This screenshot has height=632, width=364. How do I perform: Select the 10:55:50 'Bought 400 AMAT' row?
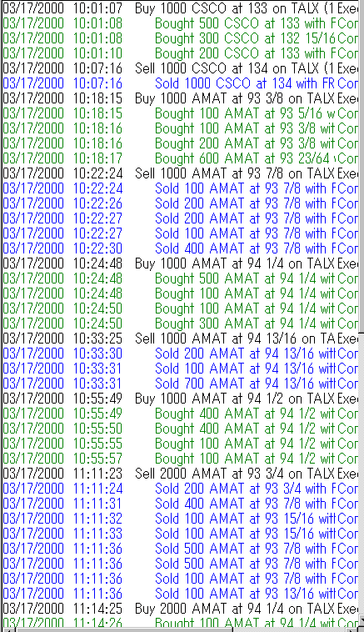180,429
